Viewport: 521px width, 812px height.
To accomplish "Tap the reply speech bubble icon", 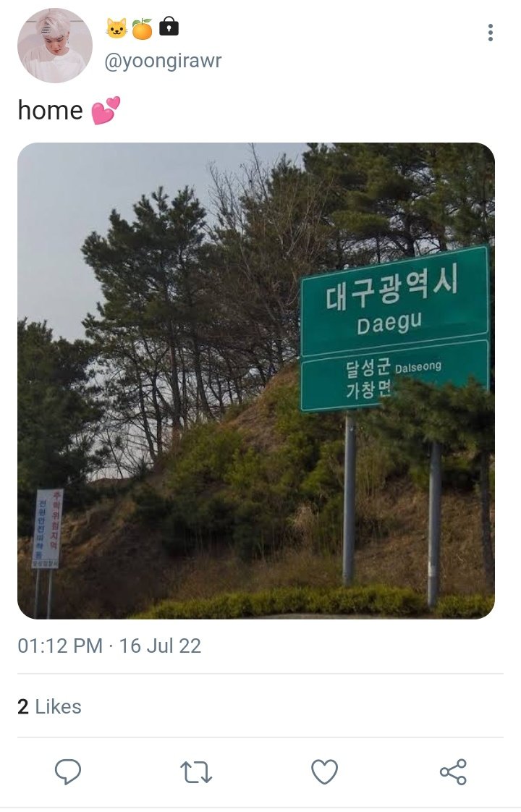I will [68, 771].
